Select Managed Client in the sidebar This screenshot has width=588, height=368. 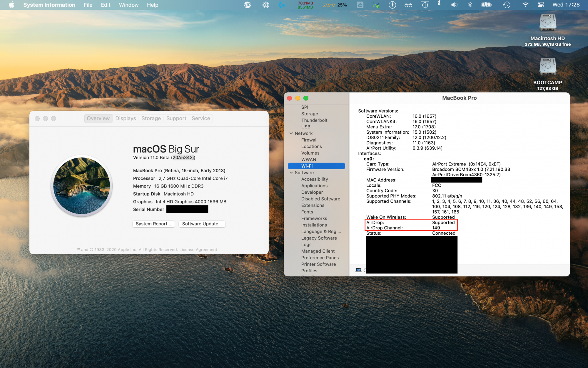pyautogui.click(x=318, y=251)
